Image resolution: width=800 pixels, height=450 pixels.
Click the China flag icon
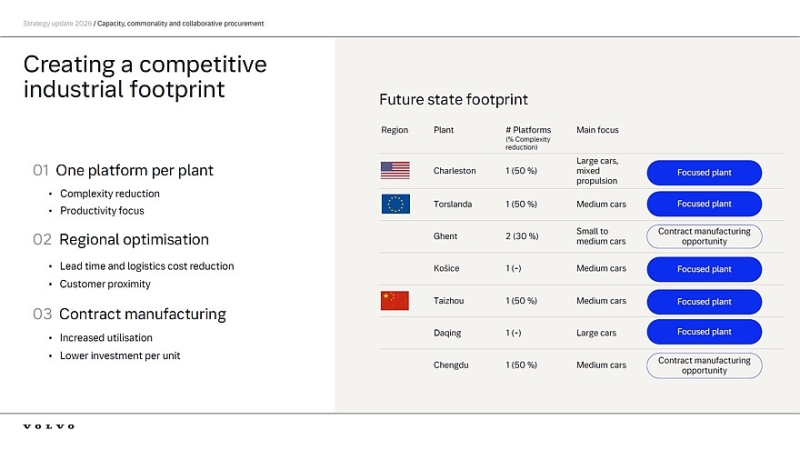coord(395,301)
